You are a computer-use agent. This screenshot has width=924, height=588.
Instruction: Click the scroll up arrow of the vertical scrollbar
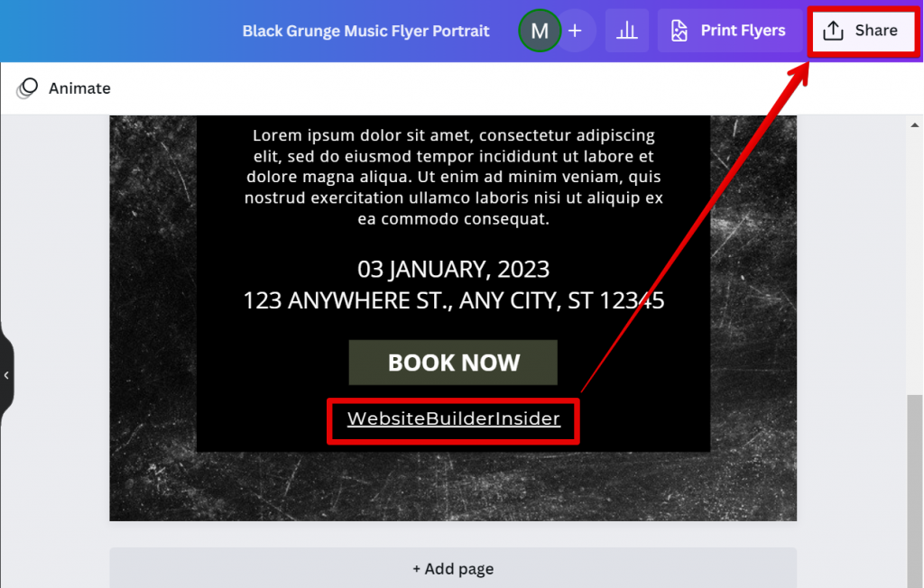[x=915, y=125]
